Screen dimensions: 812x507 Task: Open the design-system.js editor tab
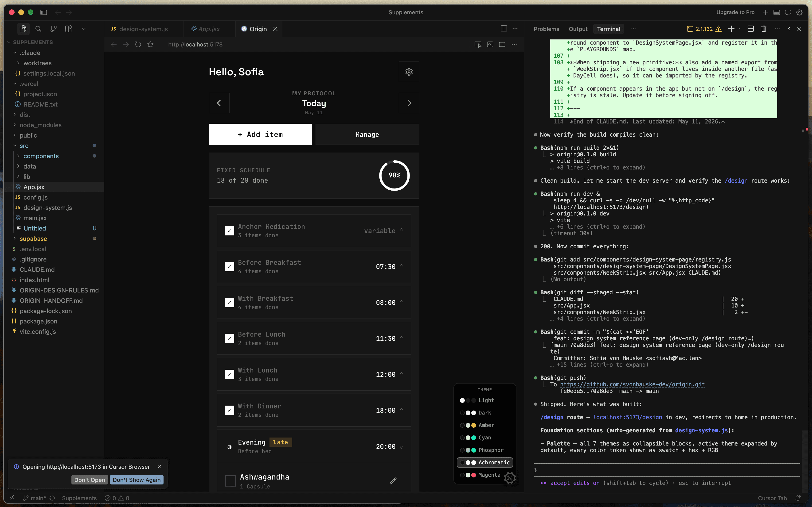pos(143,29)
